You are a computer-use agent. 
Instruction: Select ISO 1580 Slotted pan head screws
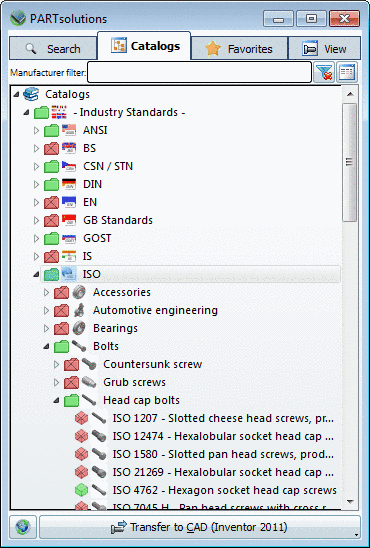tap(223, 454)
